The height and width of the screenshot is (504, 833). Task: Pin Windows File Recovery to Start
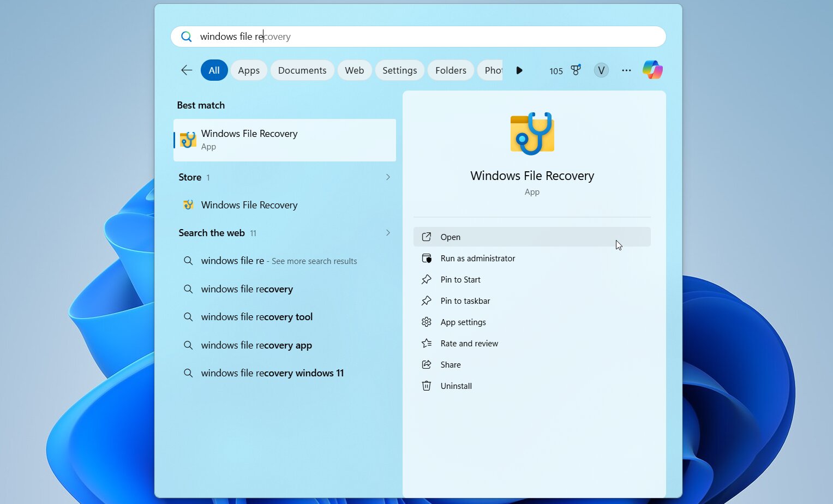[460, 279]
